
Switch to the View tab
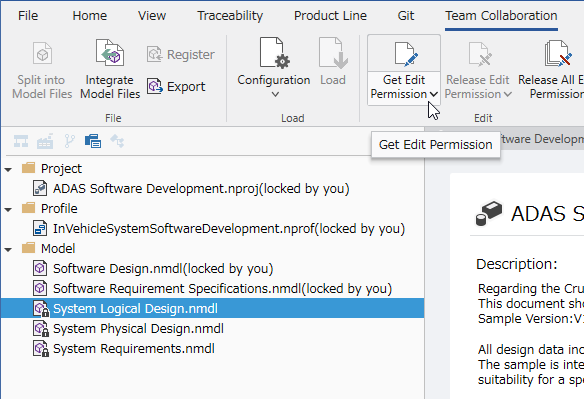pos(152,16)
